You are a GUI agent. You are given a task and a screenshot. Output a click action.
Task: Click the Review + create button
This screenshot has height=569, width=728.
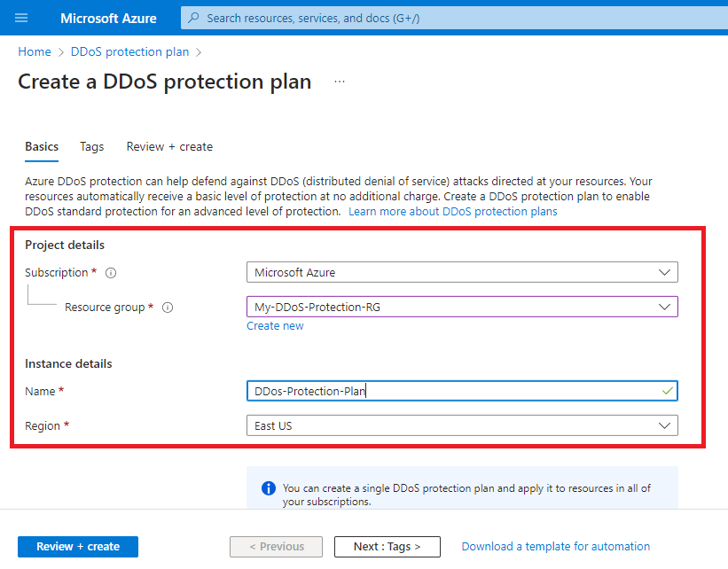pos(77,547)
